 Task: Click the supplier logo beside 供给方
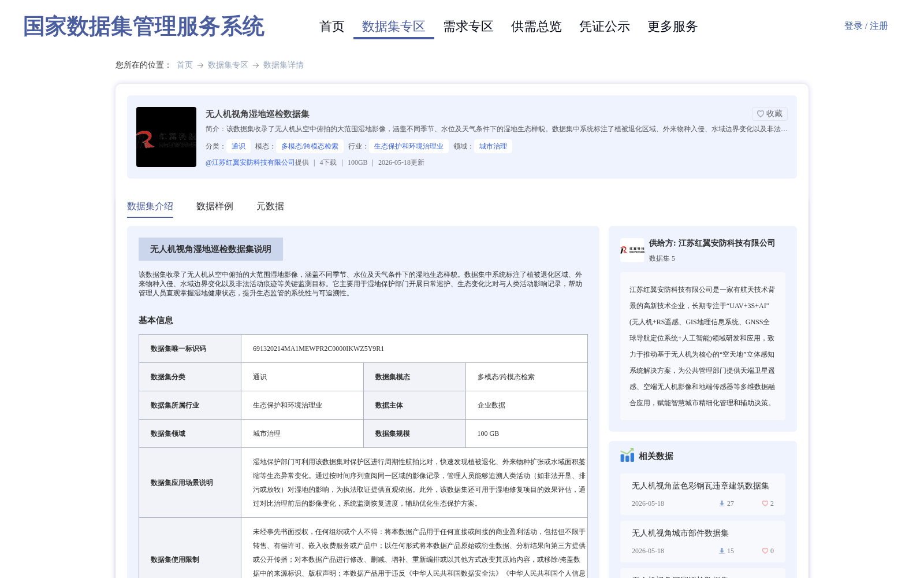coord(632,250)
